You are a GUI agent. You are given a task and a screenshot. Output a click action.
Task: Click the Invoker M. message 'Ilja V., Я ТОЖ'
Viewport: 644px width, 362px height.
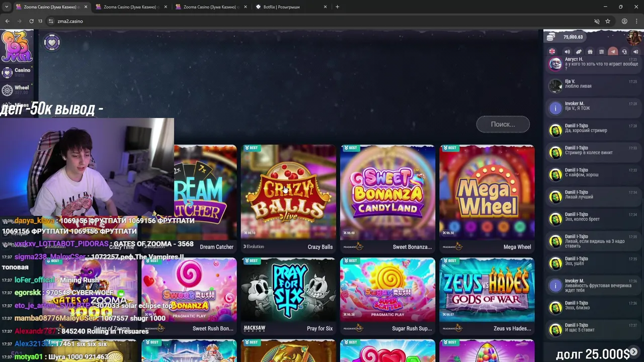coord(577,108)
